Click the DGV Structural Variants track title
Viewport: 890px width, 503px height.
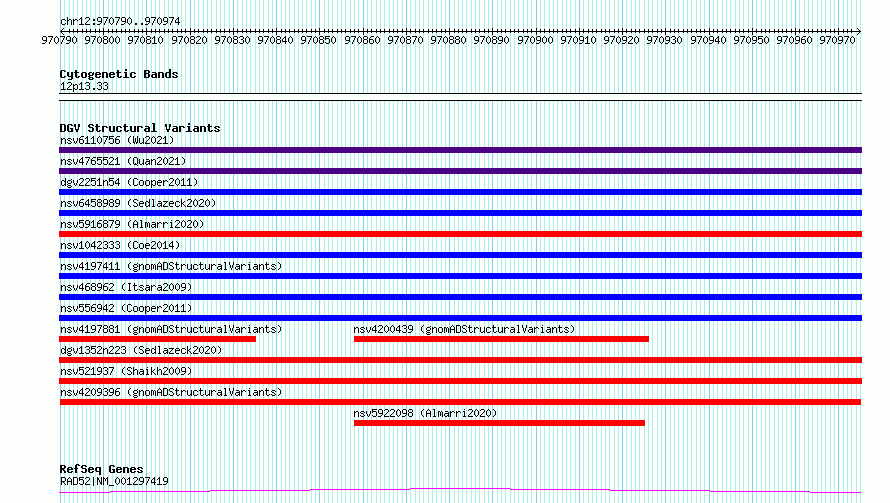[x=140, y=128]
